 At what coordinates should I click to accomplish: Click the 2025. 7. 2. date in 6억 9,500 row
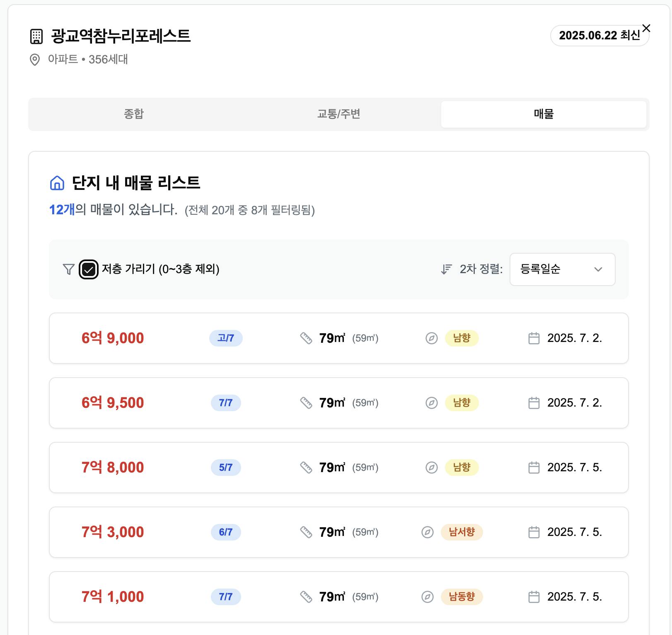pos(575,403)
